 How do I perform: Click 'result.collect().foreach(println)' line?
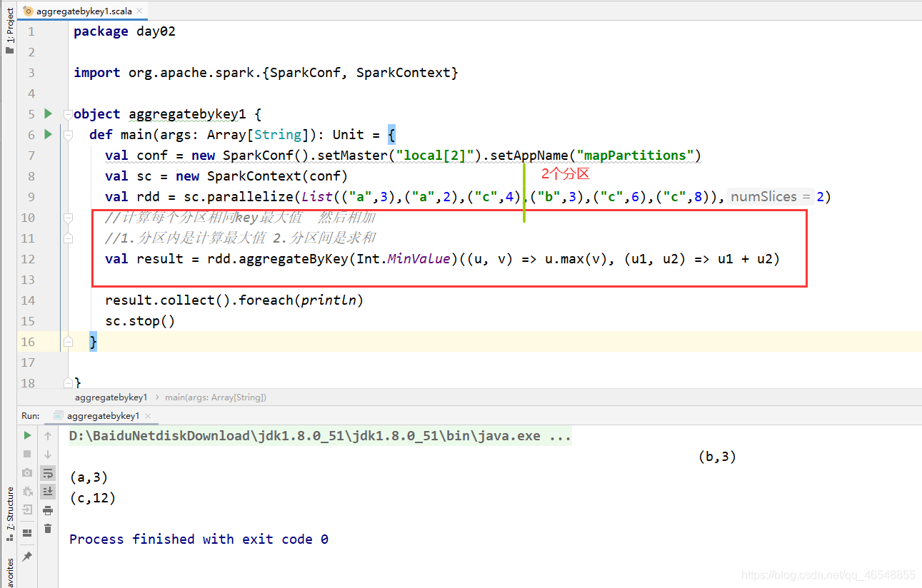(234, 300)
